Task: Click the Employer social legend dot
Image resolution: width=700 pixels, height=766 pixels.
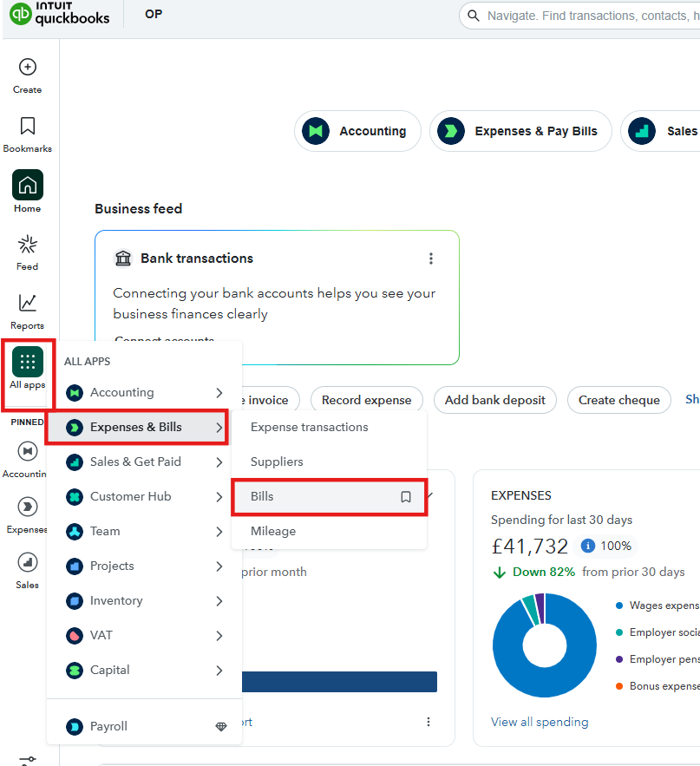Action: (619, 632)
